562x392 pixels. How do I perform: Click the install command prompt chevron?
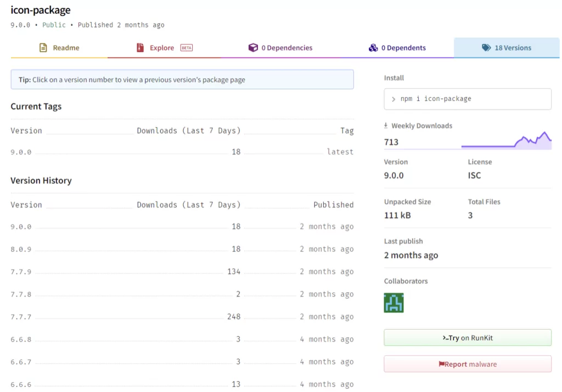tap(394, 99)
